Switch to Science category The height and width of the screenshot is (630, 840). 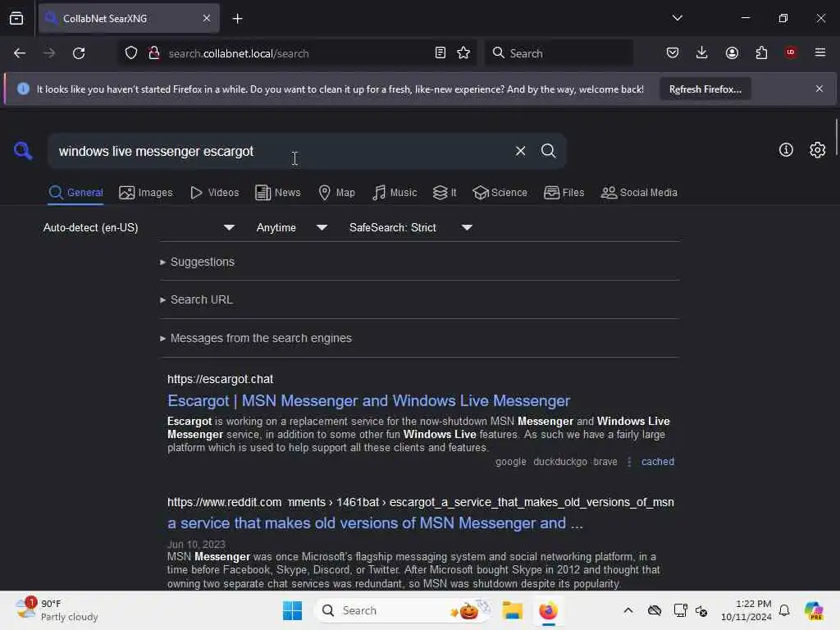tap(500, 193)
